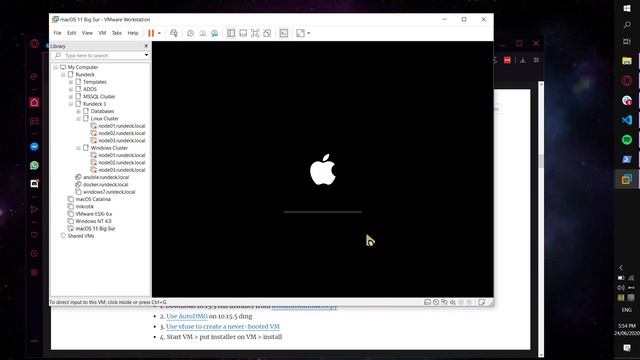
Task: Click the Take snapshot clock icon
Action: point(190,33)
